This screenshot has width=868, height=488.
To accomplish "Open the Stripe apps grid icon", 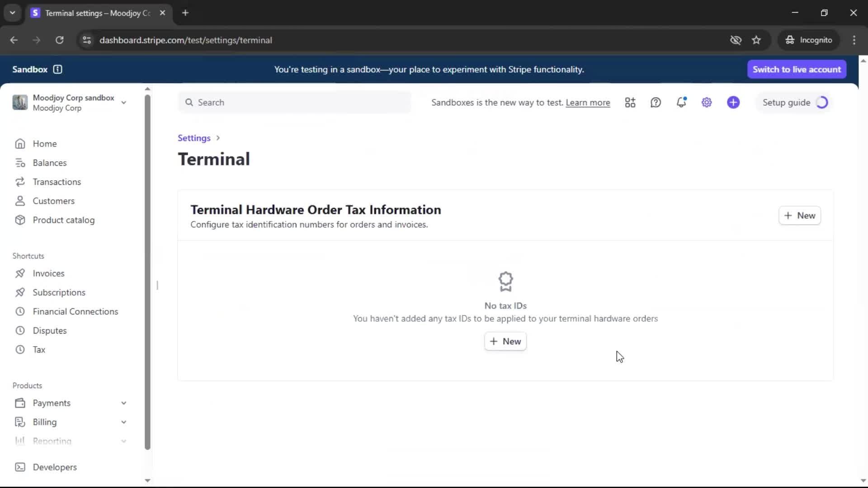I will coord(630,103).
